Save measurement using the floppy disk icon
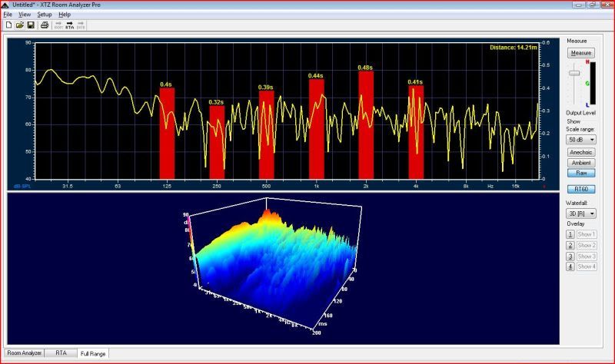This screenshot has width=615, height=364. click(x=31, y=25)
